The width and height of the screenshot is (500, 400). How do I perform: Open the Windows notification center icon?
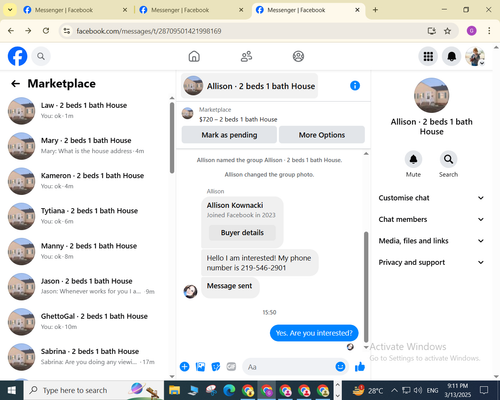point(484,390)
